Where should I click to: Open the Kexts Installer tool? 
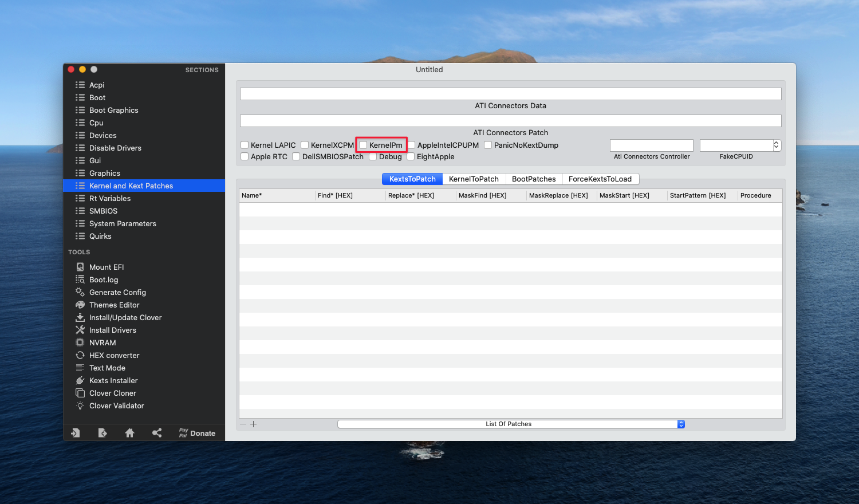pos(113,380)
